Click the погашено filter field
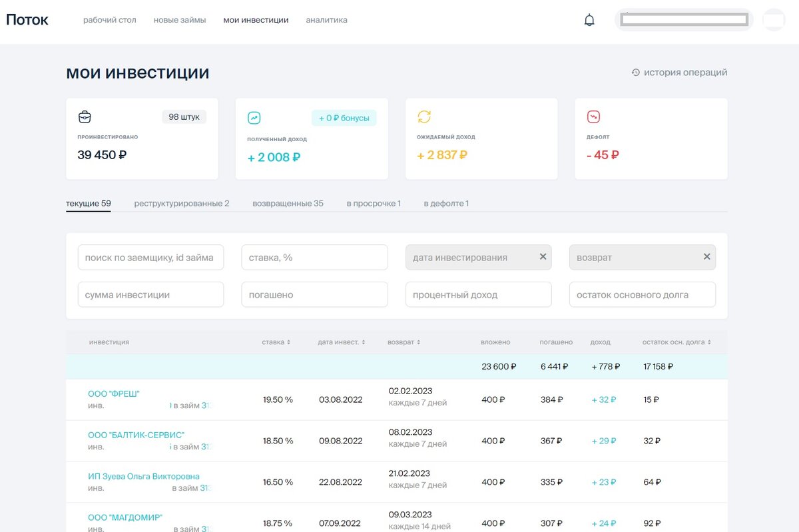 314,295
